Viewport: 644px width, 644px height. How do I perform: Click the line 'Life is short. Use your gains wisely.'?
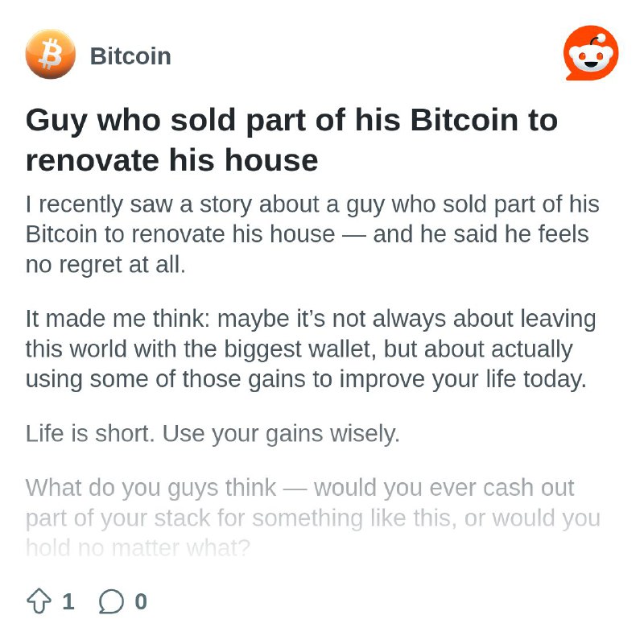pyautogui.click(x=213, y=434)
